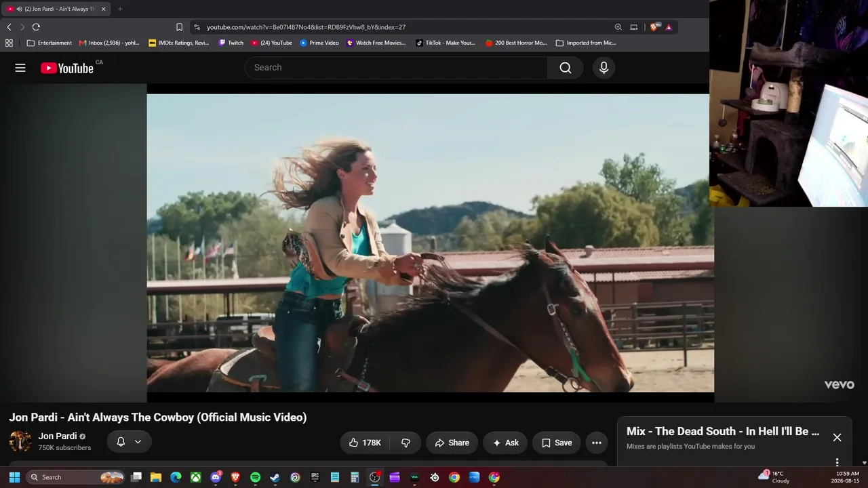The height and width of the screenshot is (488, 868).
Task: Close the Mix playlist panel
Action: click(x=837, y=437)
